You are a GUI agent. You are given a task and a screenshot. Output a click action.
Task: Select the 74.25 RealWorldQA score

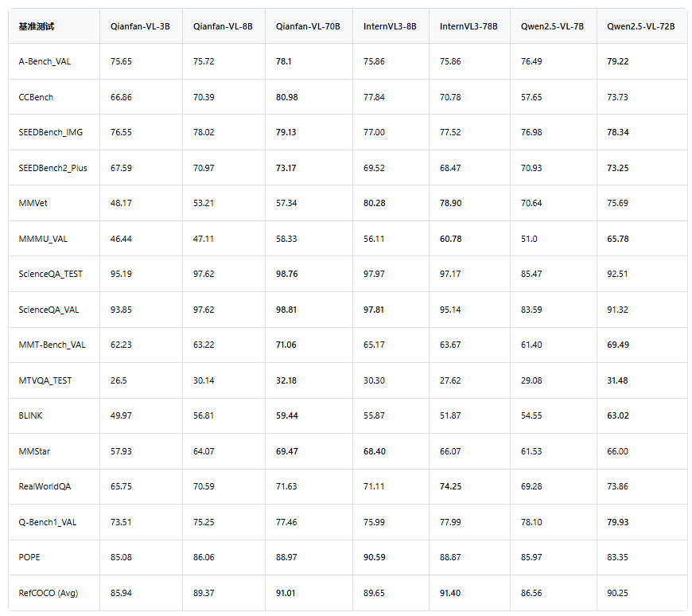[450, 486]
